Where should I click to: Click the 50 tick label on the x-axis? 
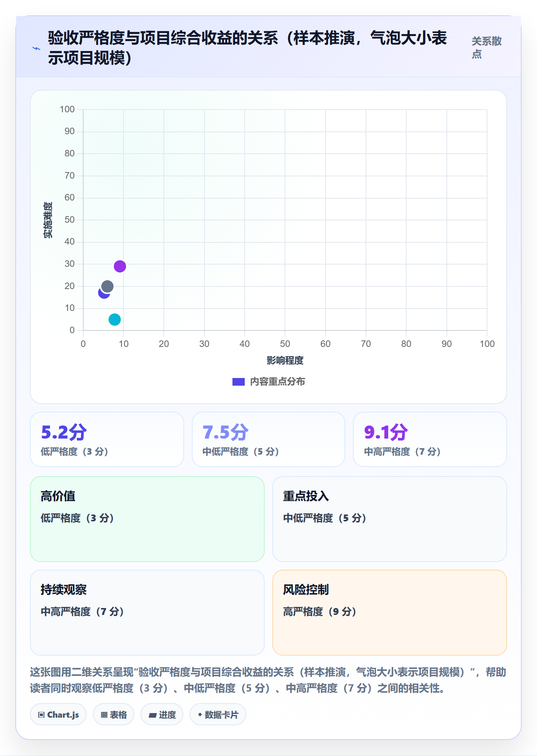pyautogui.click(x=285, y=344)
